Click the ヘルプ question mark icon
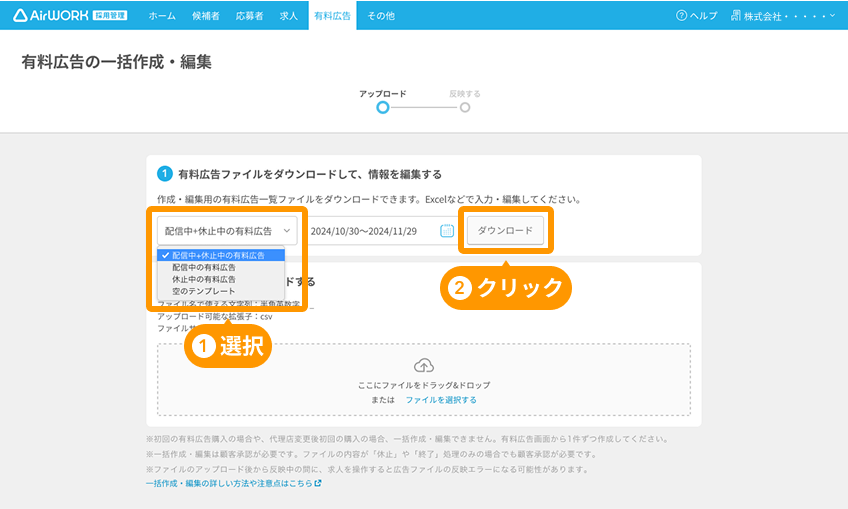Screen dimensions: 848x509 point(681,16)
